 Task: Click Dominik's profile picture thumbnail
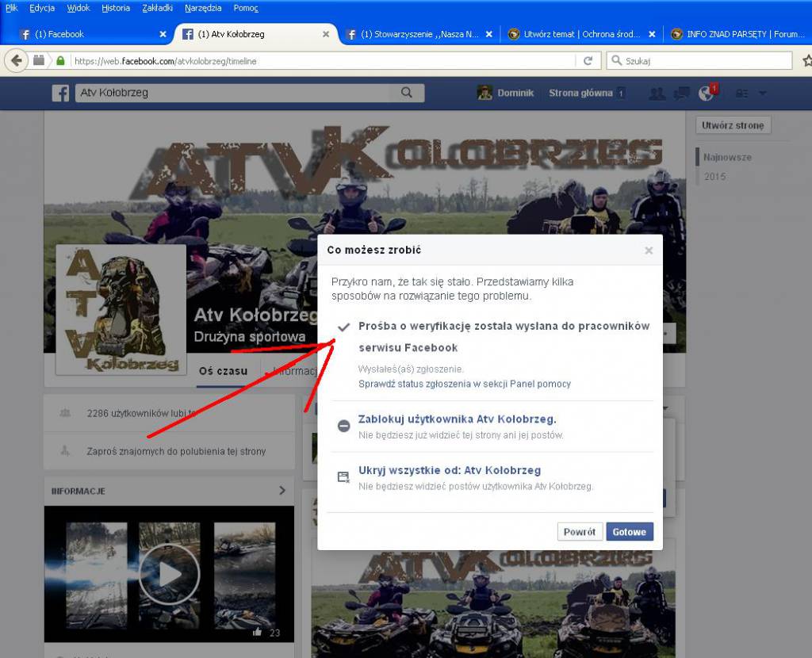tap(485, 93)
